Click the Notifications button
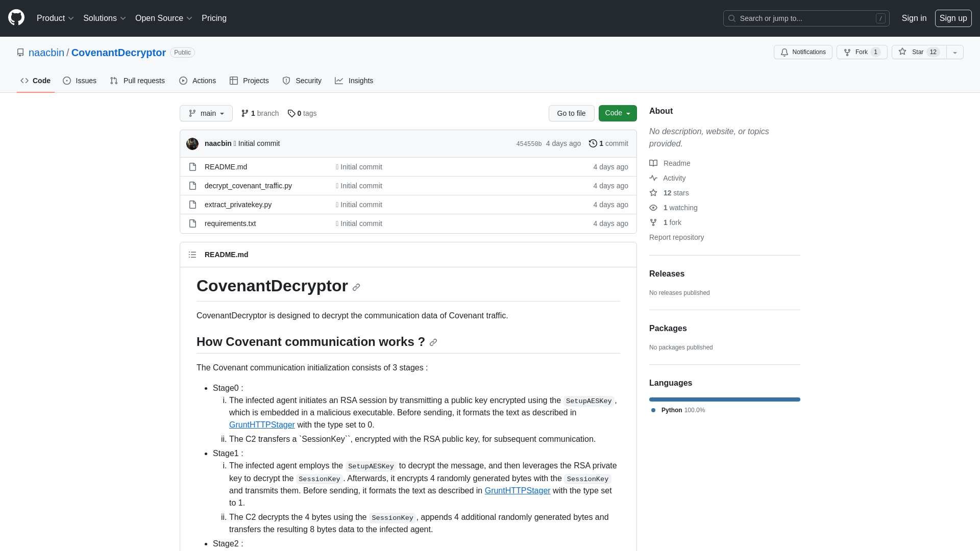The image size is (980, 551). click(x=803, y=52)
